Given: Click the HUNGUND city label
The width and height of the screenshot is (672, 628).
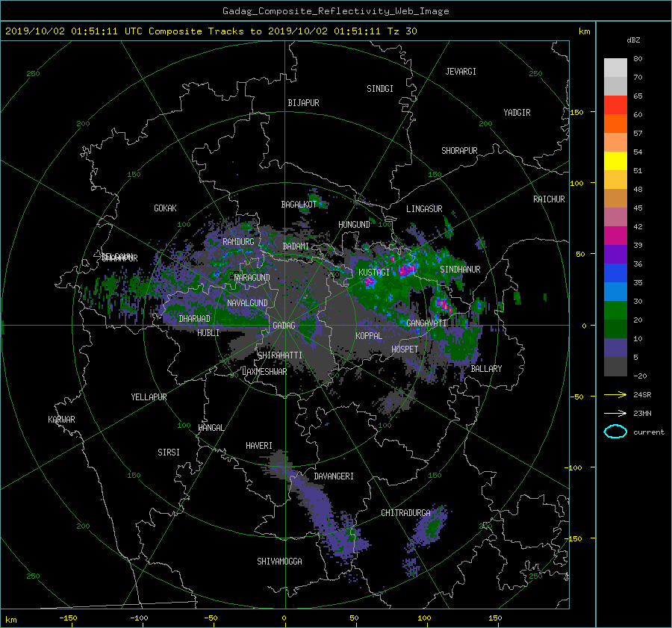Looking at the screenshot, I should [354, 225].
